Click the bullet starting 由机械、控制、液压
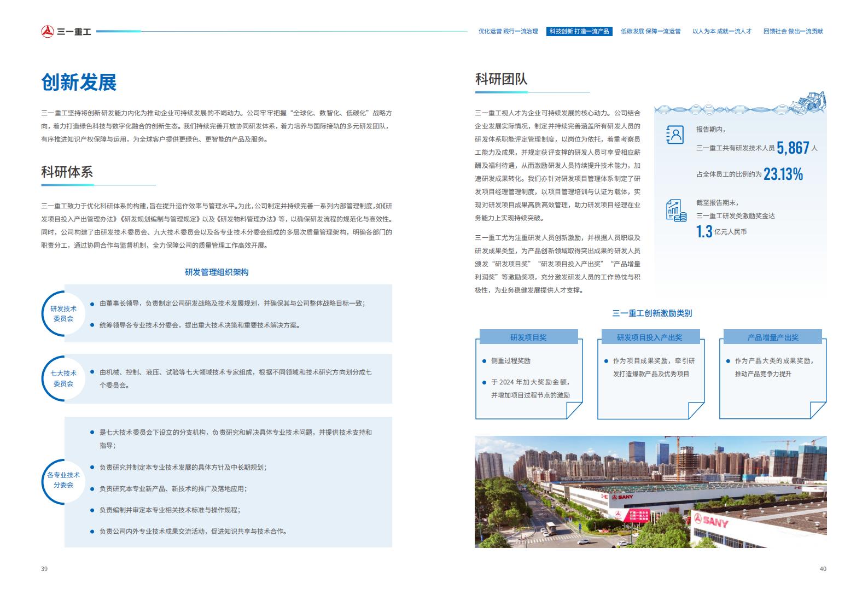This screenshot has height=589, width=868. coord(236,378)
